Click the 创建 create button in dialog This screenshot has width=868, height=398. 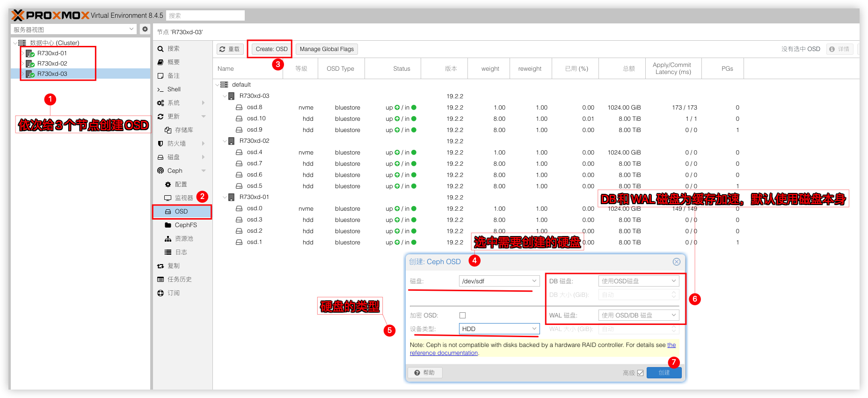664,373
